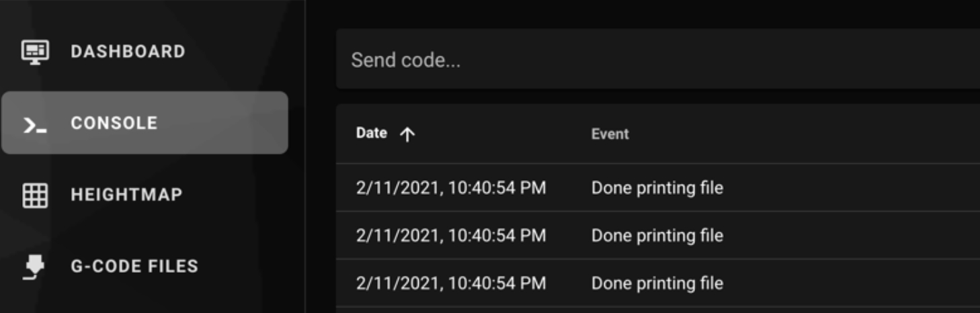The height and width of the screenshot is (313, 980).
Task: Select the second Done printing file event
Action: pyautogui.click(x=657, y=236)
